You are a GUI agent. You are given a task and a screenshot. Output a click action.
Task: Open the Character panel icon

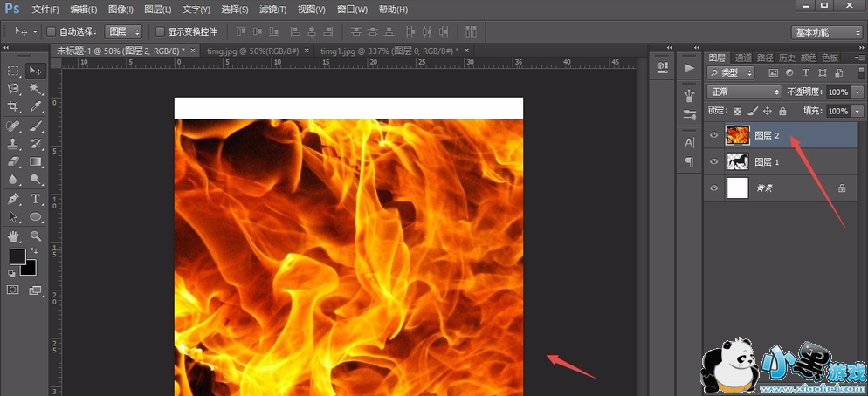pyautogui.click(x=689, y=141)
